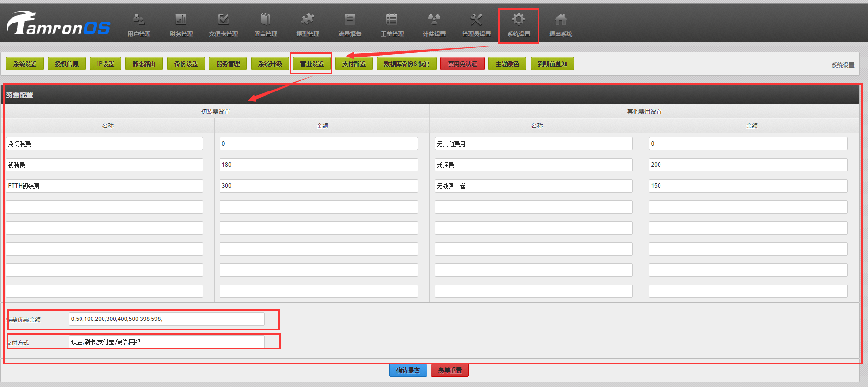Click the TamronOS logo
This screenshot has width=868, height=387.
(x=58, y=24)
